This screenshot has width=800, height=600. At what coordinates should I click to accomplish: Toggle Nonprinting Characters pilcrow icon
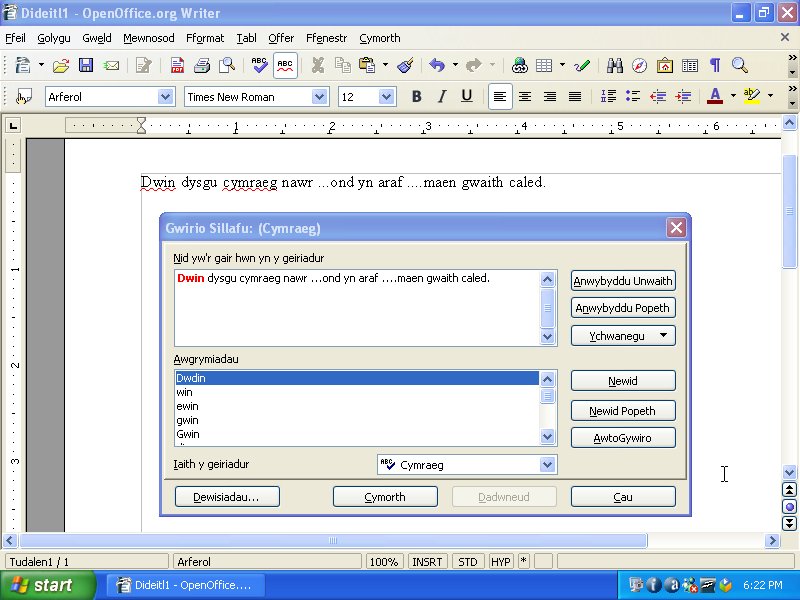pos(715,65)
